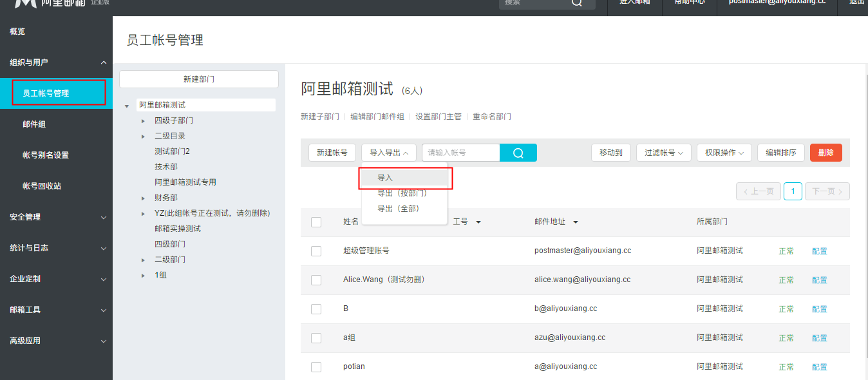Screen dimensions: 868x380
Task: Choose 导入 from the dropdown menu
Action: pos(404,178)
